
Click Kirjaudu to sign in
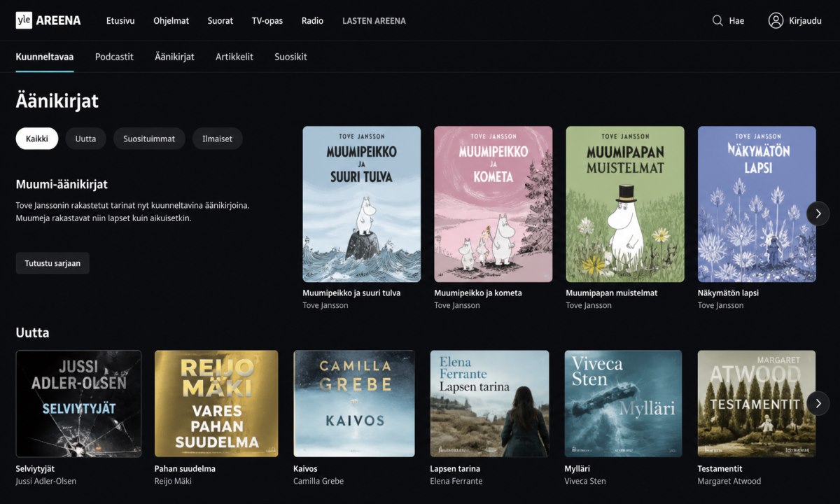pos(805,20)
